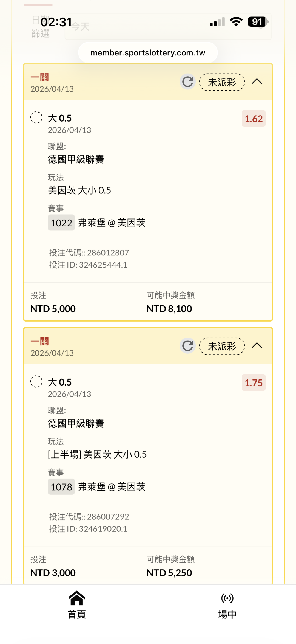Refresh the second bet with 1.75 odds
Viewport: 296px width, 644px height.
click(x=188, y=346)
